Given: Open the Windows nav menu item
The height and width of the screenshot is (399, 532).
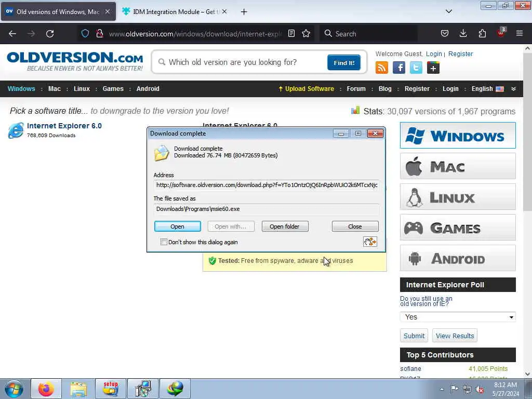Looking at the screenshot, I should pyautogui.click(x=21, y=88).
